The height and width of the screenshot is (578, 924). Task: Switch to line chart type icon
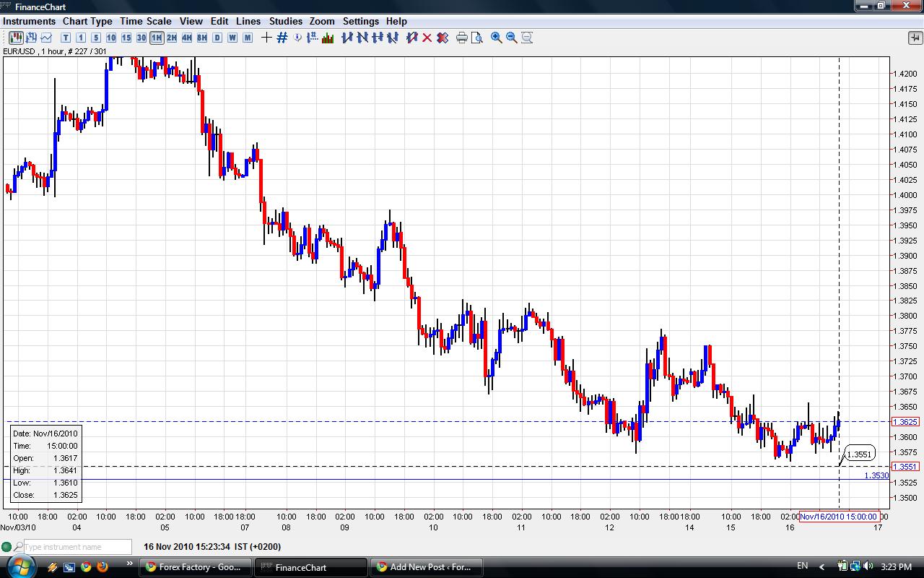pyautogui.click(x=46, y=38)
